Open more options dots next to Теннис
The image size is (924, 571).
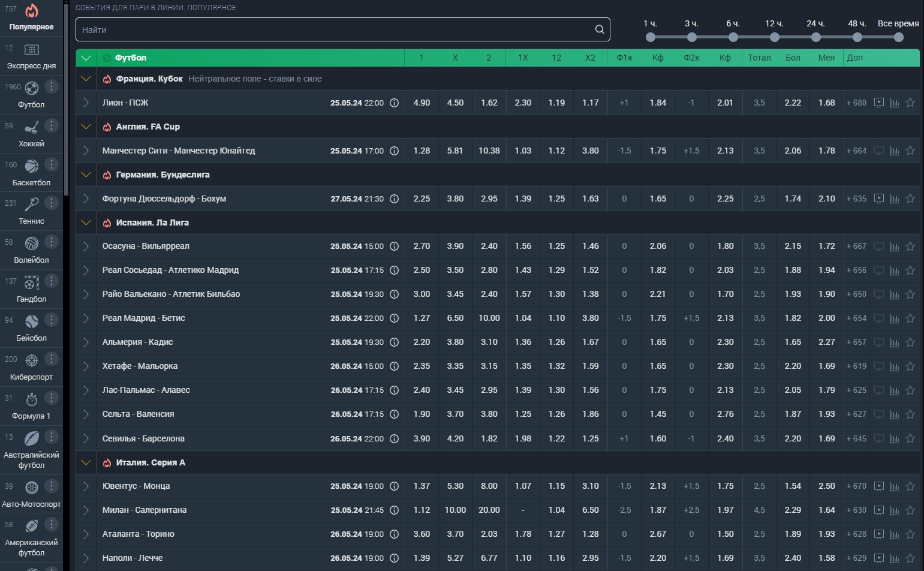[52, 203]
